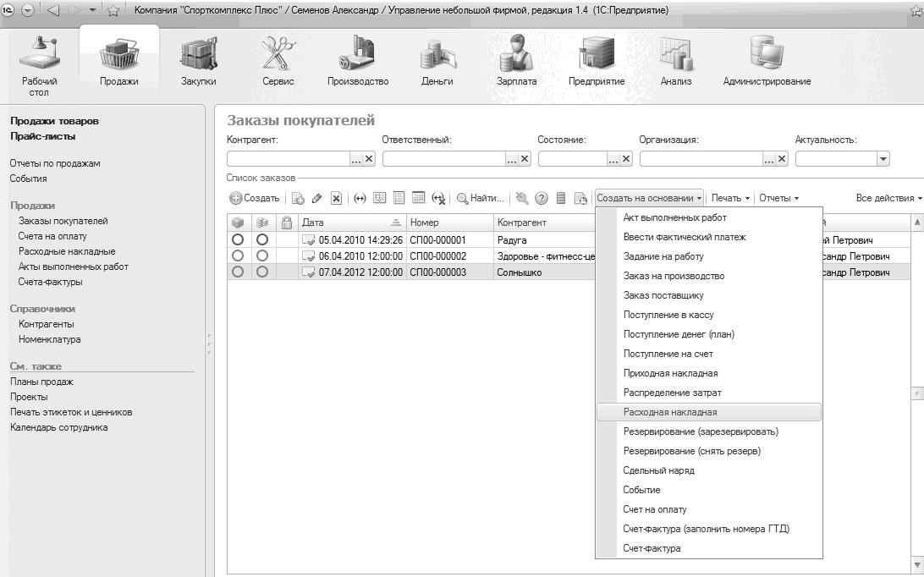This screenshot has width=924, height=577.
Task: Click first status circle of order СП00-000003
Action: tap(238, 272)
